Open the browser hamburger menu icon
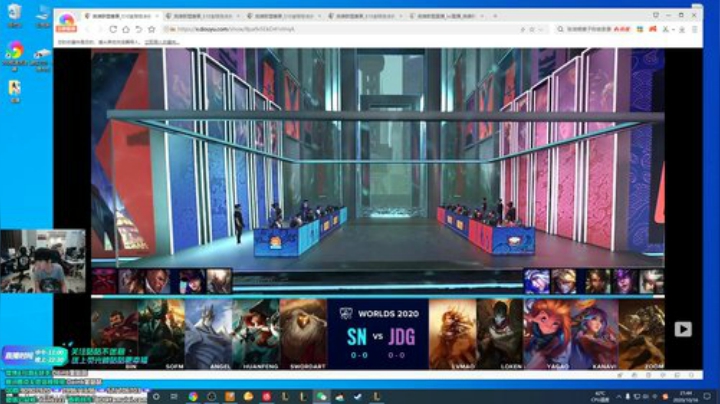720x404 pixels. tap(695, 29)
